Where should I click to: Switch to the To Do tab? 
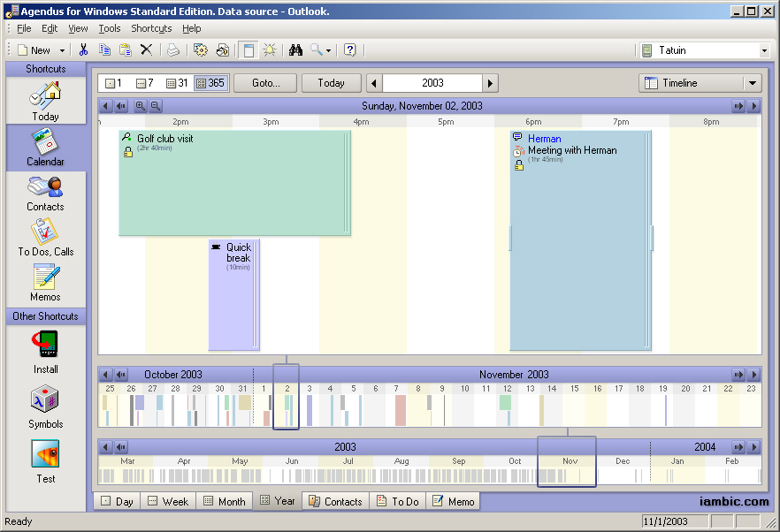398,501
